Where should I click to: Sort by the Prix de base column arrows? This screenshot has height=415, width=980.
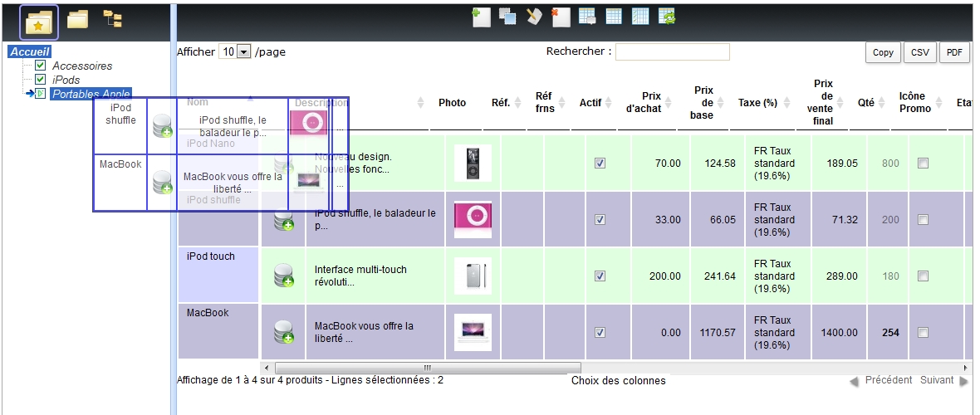[x=720, y=102]
